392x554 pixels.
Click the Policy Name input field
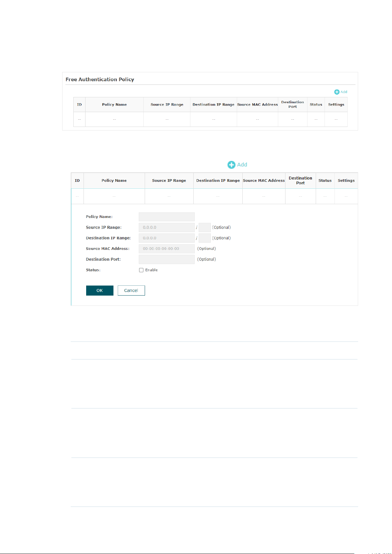pos(167,217)
